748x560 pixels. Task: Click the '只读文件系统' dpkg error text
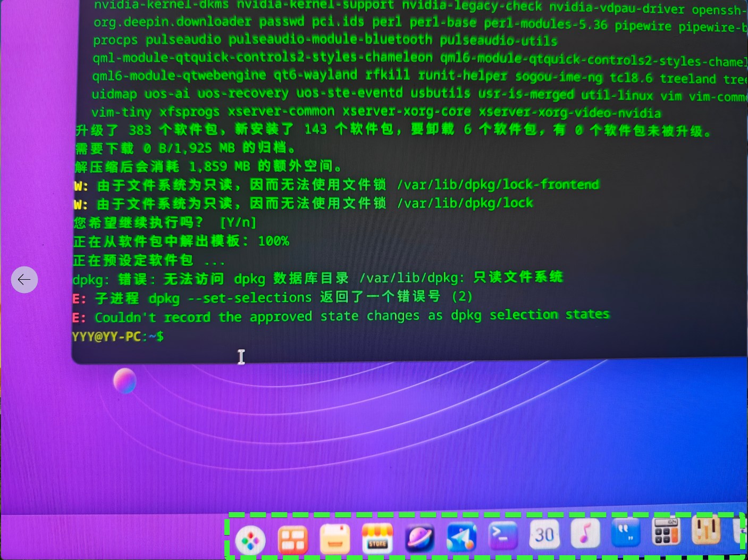(518, 277)
